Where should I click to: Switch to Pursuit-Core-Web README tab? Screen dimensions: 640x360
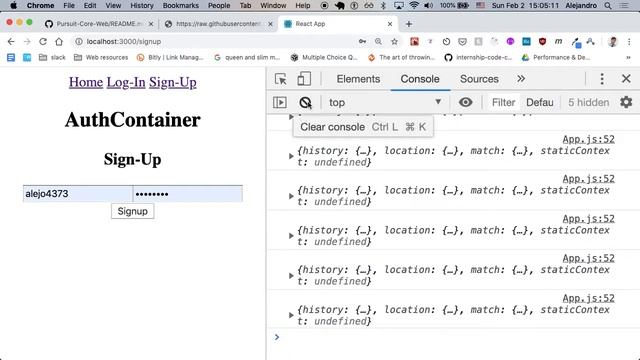pos(99,24)
